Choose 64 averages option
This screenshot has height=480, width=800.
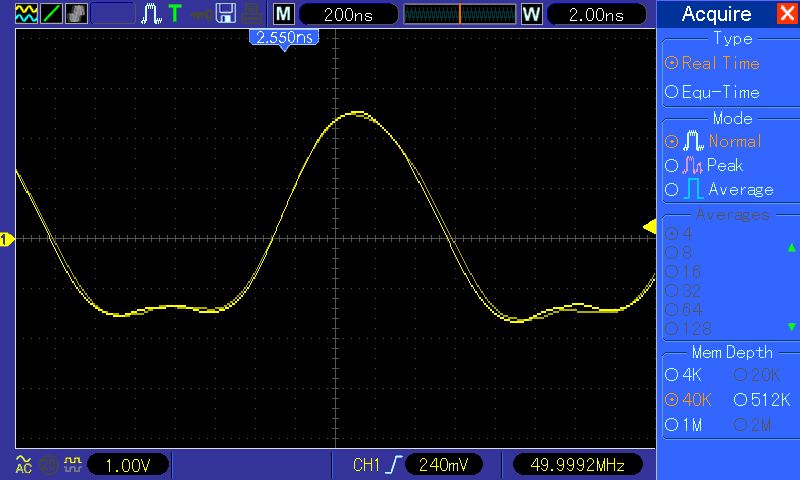684,310
